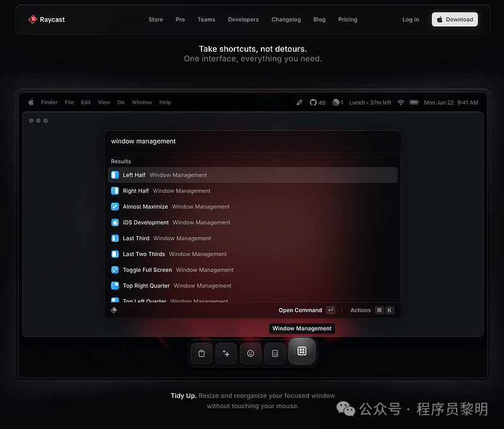Click the Toggle Full Screen icon
The image size is (504, 429).
pos(115,270)
